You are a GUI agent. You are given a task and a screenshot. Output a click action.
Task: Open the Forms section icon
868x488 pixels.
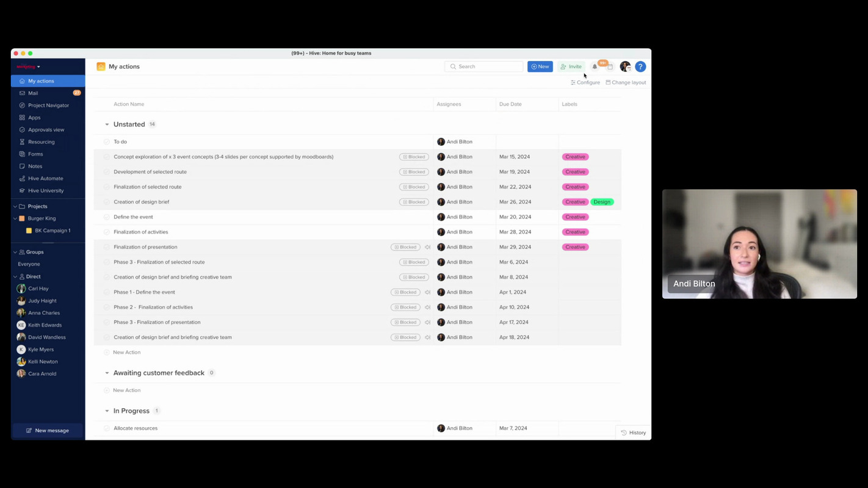pyautogui.click(x=23, y=154)
